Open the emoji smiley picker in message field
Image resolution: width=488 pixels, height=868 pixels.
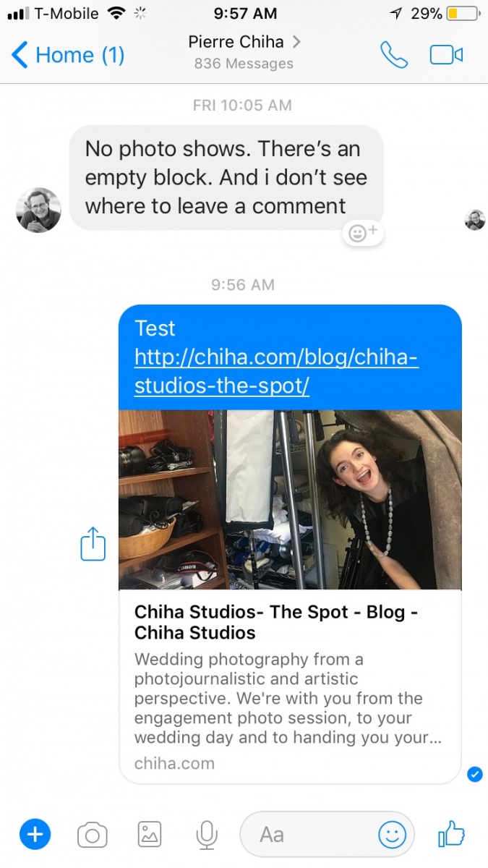(392, 835)
